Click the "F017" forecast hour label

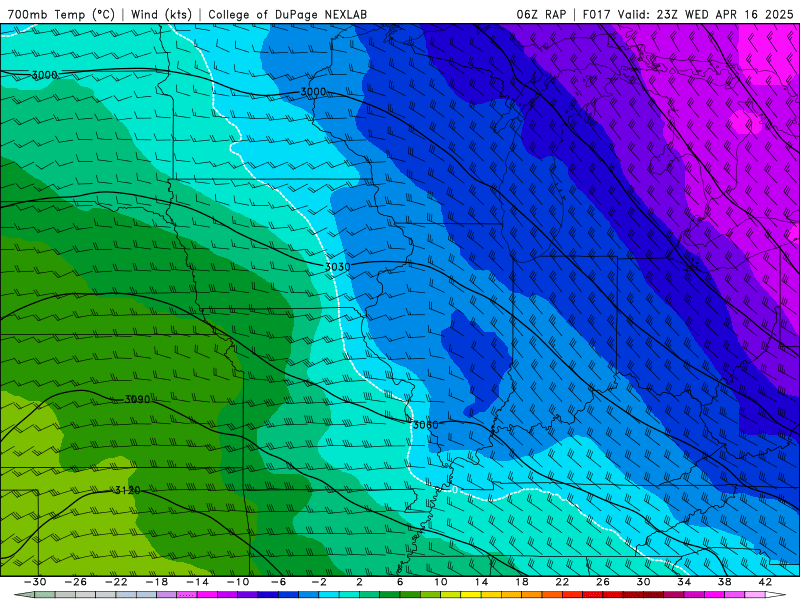click(597, 14)
